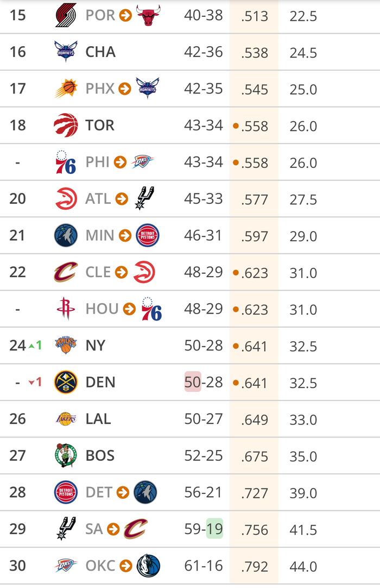Image resolution: width=380 pixels, height=588 pixels.
Task: Click the Trail Blazers logo in row 15
Action: (66, 15)
